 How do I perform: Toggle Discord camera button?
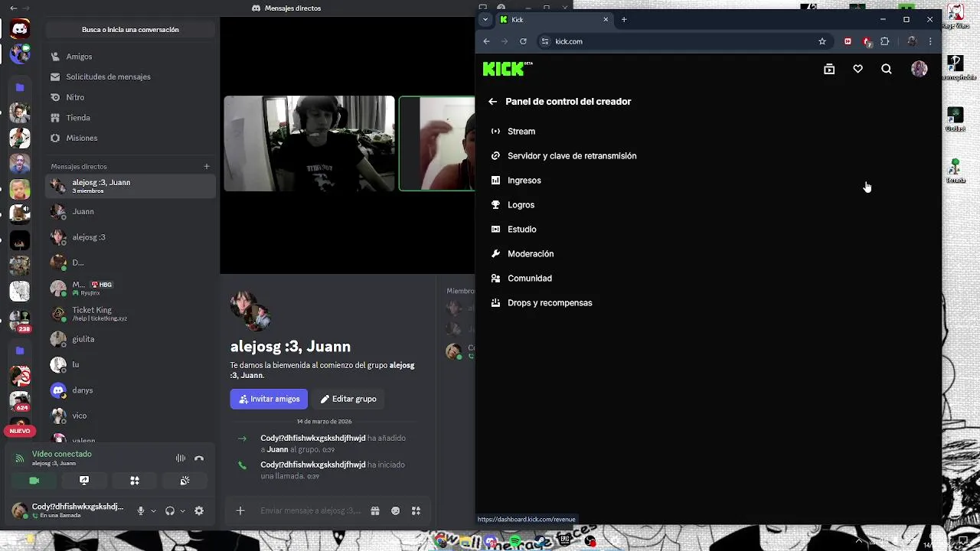click(34, 481)
